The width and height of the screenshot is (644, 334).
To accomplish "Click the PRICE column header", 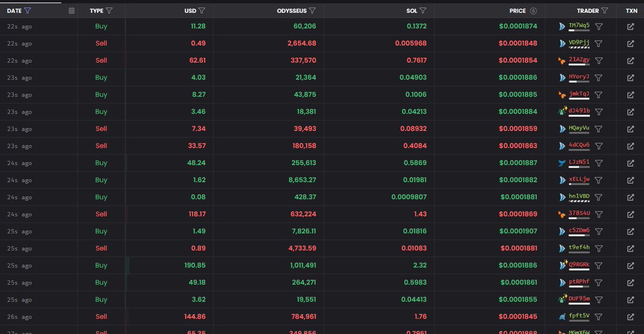I will [518, 11].
